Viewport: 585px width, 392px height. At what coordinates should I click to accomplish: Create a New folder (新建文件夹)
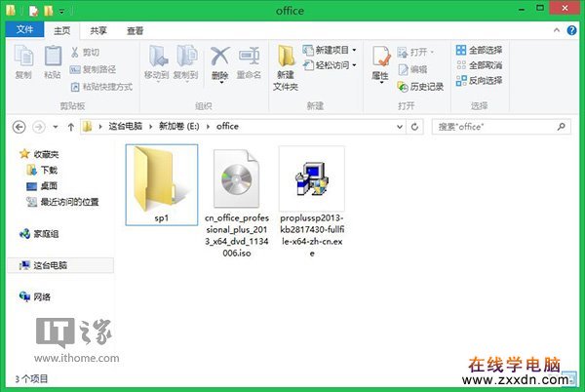(x=286, y=68)
